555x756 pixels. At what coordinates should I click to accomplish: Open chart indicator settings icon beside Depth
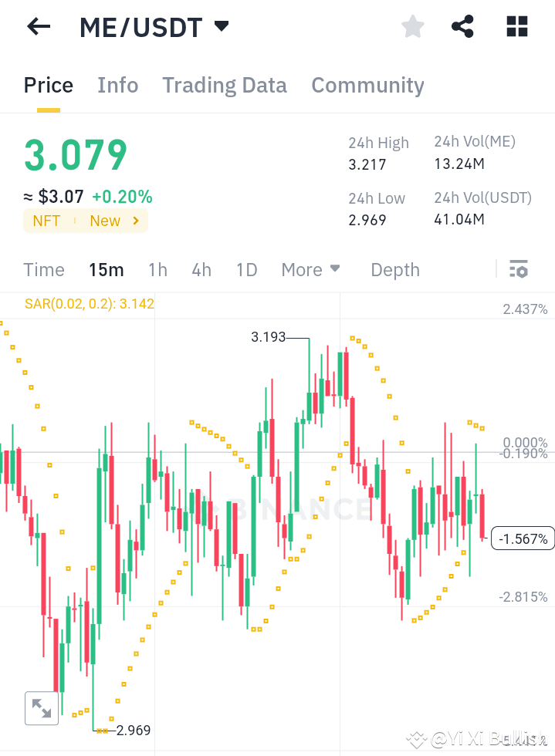tap(519, 269)
